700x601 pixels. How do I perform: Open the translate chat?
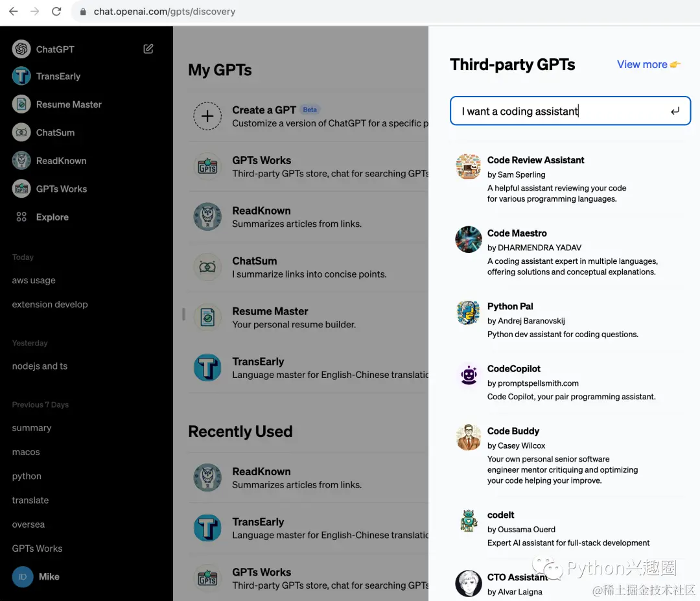point(30,500)
